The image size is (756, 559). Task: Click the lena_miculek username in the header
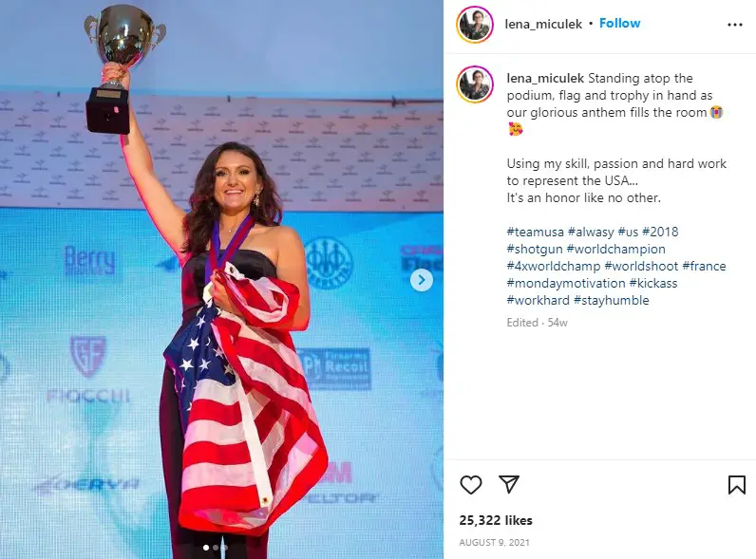[x=543, y=24]
